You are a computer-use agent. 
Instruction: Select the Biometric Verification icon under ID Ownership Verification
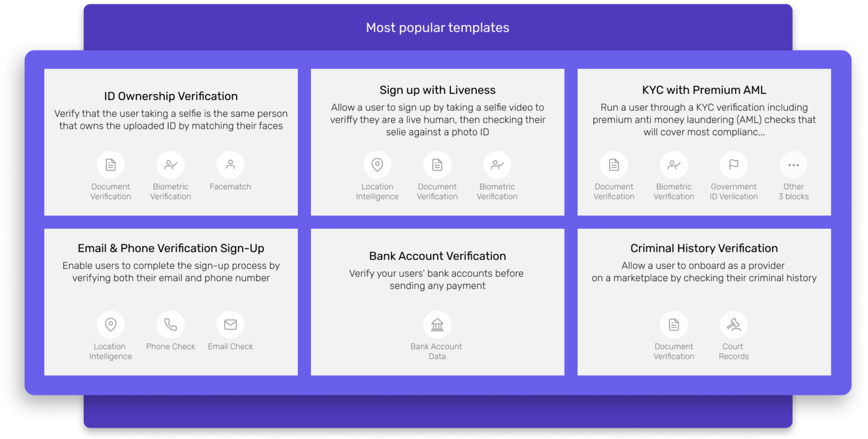171,165
